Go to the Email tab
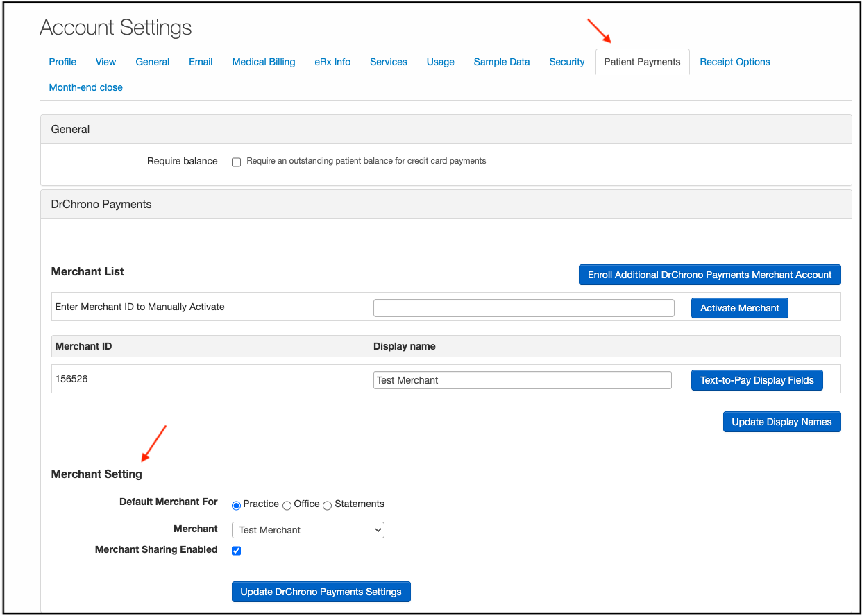 pos(201,62)
